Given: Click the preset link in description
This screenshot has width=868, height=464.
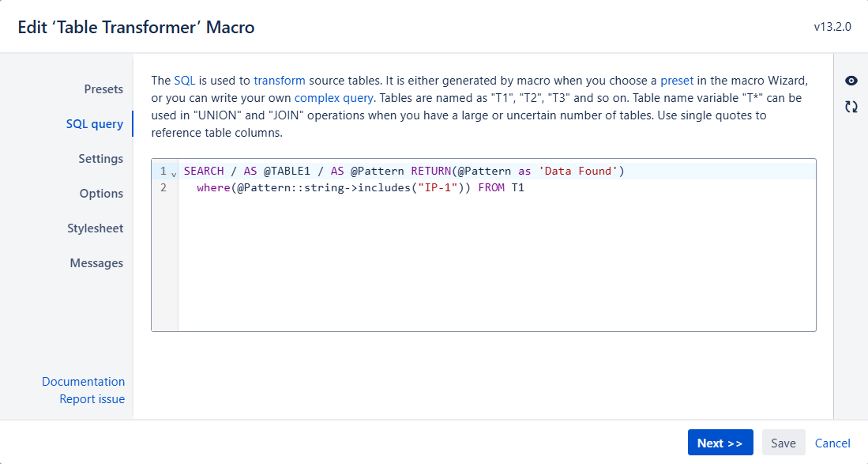Looking at the screenshot, I should coord(677,81).
